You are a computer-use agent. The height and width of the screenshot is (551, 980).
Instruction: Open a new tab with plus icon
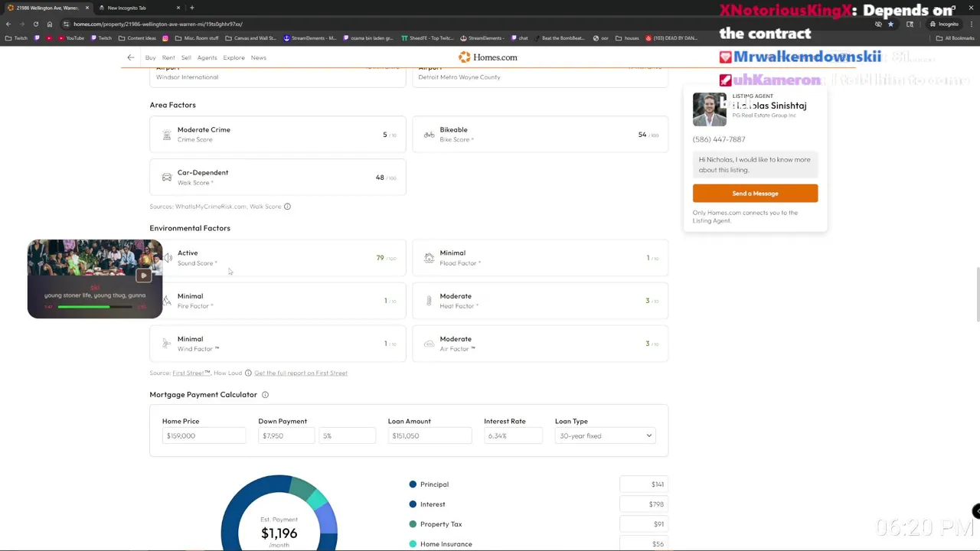click(191, 8)
